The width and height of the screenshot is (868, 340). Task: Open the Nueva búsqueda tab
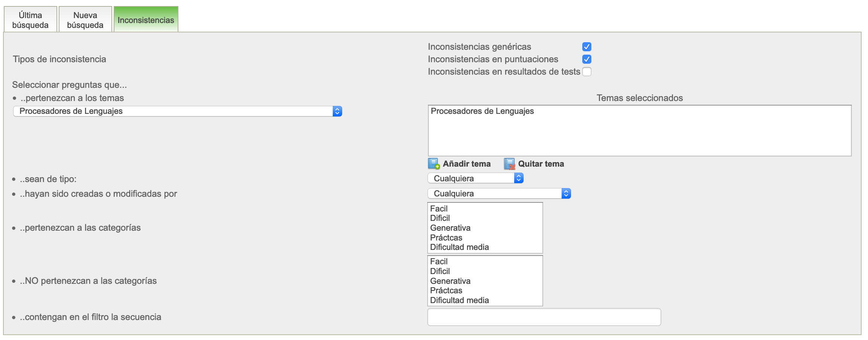point(85,20)
